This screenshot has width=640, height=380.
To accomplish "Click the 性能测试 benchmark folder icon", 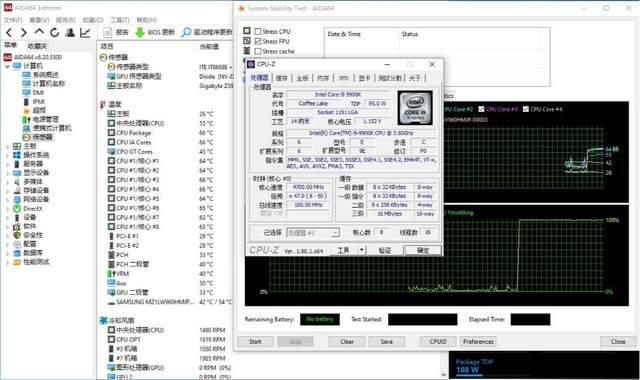I will coord(17,262).
